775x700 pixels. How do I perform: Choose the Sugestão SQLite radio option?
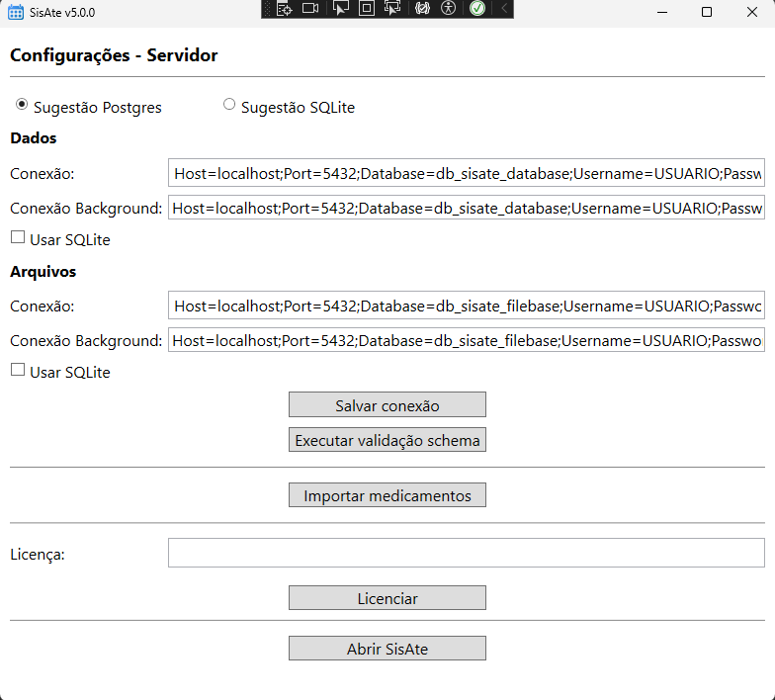click(x=229, y=105)
